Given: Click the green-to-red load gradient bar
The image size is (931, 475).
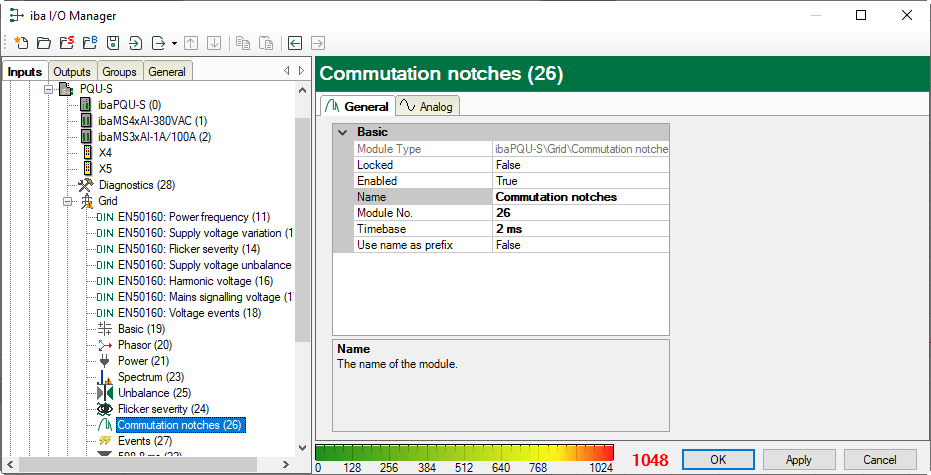Looking at the screenshot, I should click(x=464, y=453).
